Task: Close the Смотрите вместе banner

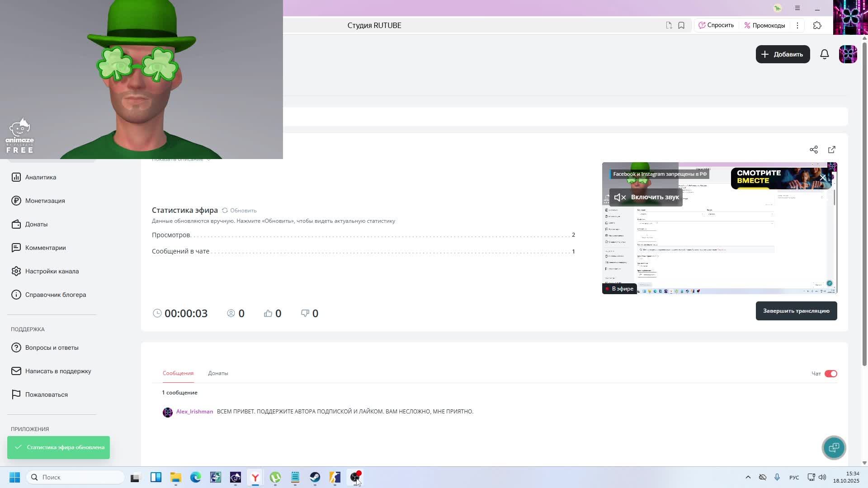Action: pos(823,178)
